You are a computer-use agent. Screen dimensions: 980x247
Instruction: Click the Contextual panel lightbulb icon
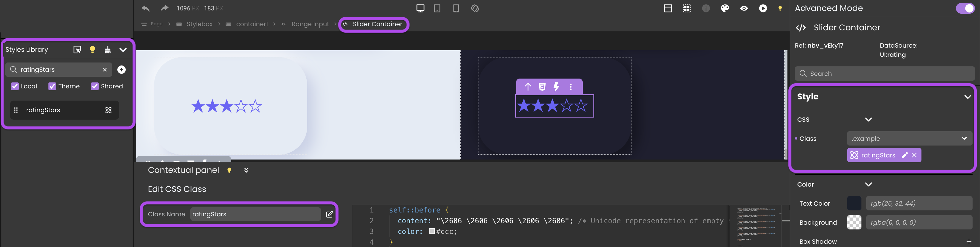click(229, 170)
